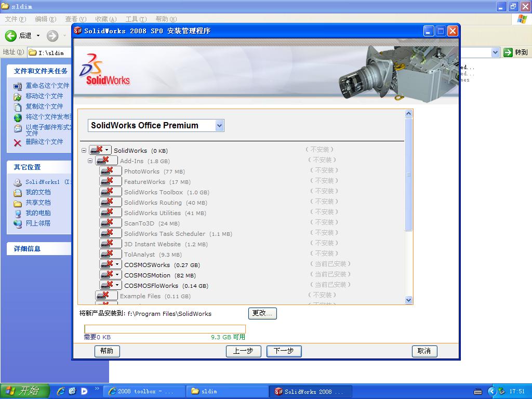Select the COSMOSWorks (0.27 GB) row text

point(162,265)
